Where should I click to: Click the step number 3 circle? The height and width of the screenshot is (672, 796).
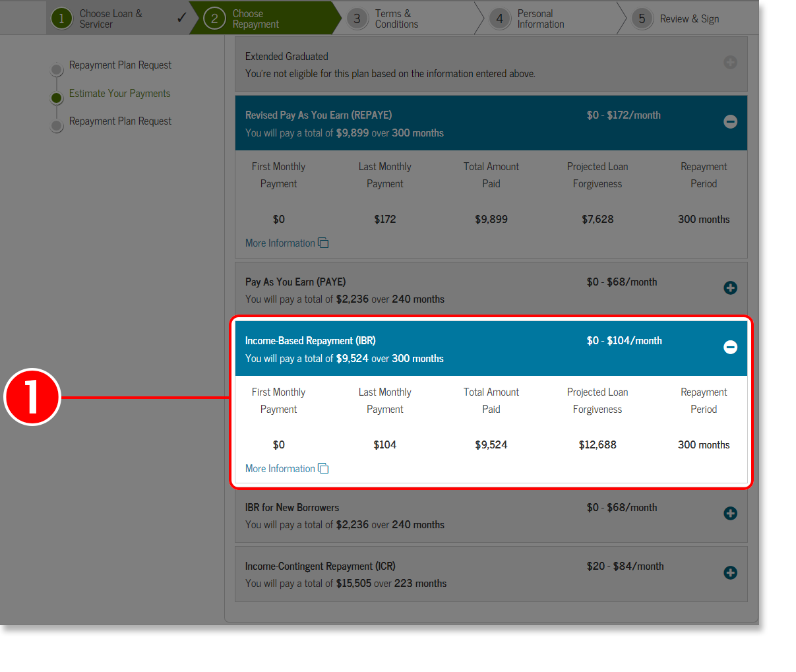click(x=357, y=18)
